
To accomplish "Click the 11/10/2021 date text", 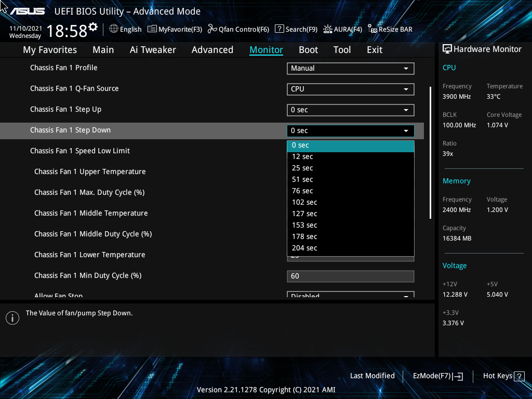I will click(26, 29).
